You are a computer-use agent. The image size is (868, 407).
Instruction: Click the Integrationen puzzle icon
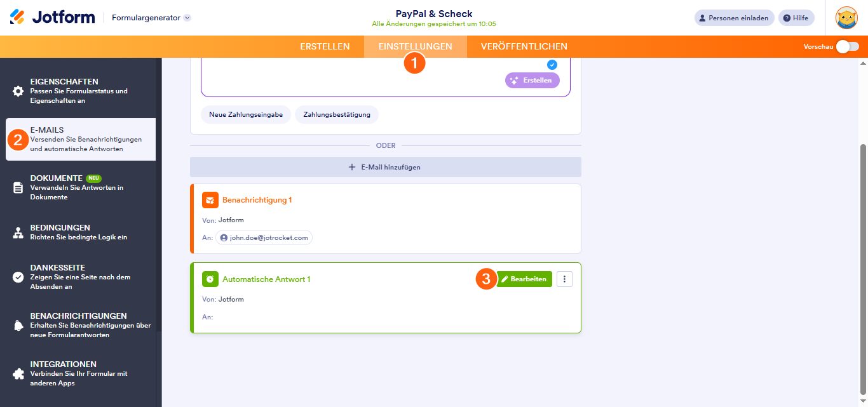[18, 373]
